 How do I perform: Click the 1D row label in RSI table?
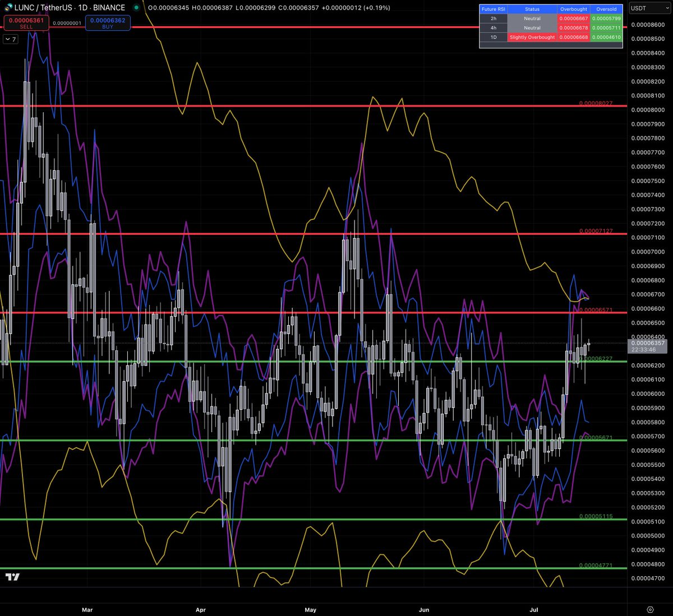coord(494,37)
